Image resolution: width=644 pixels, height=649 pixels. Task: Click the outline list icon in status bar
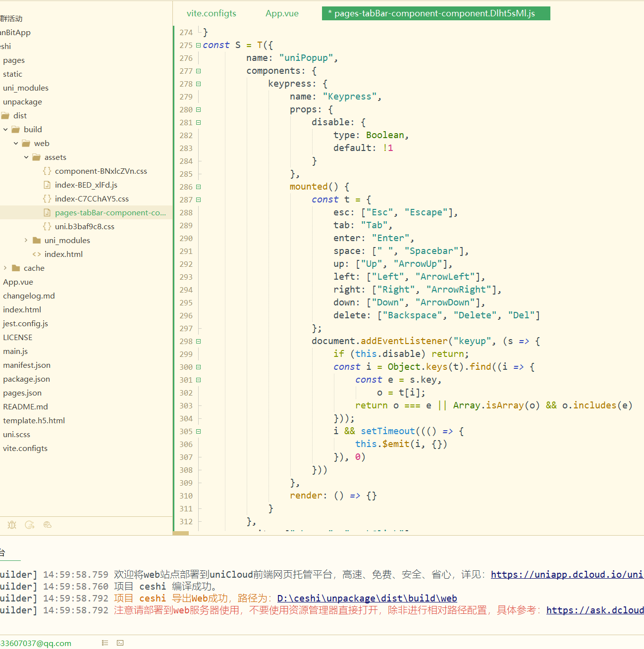click(105, 643)
